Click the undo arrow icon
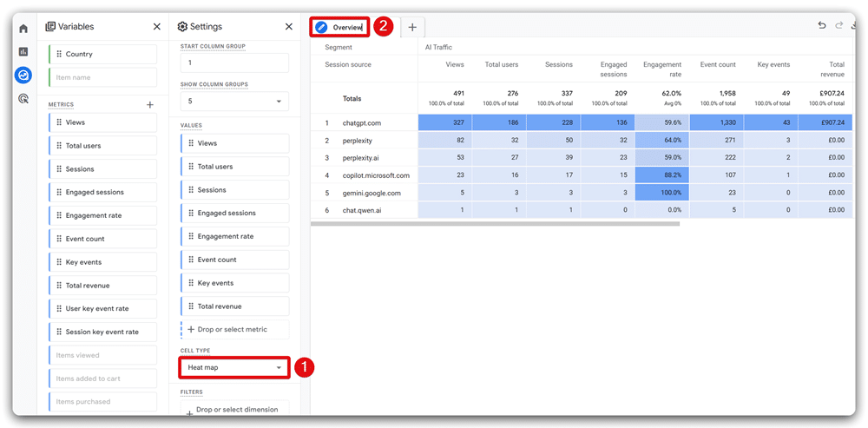 822,25
